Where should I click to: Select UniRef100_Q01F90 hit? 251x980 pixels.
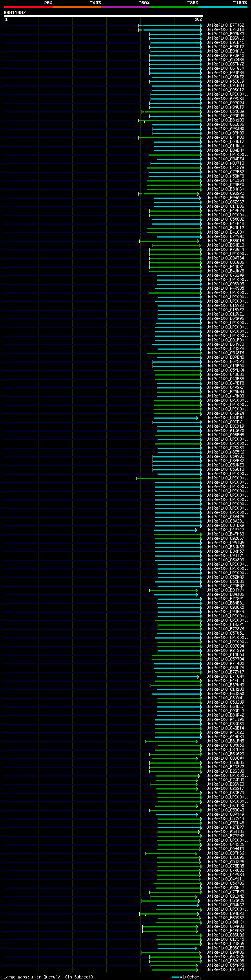pyautogui.click(x=225, y=340)
